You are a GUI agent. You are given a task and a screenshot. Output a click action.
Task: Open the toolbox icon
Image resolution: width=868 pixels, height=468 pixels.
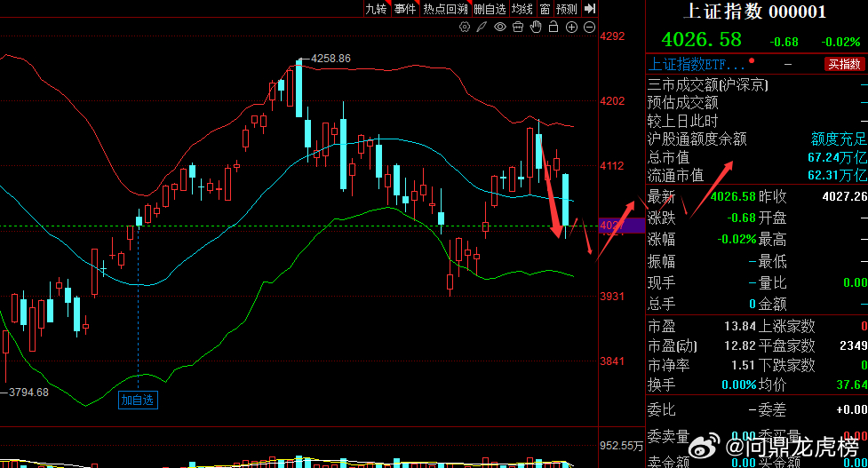click(518, 27)
